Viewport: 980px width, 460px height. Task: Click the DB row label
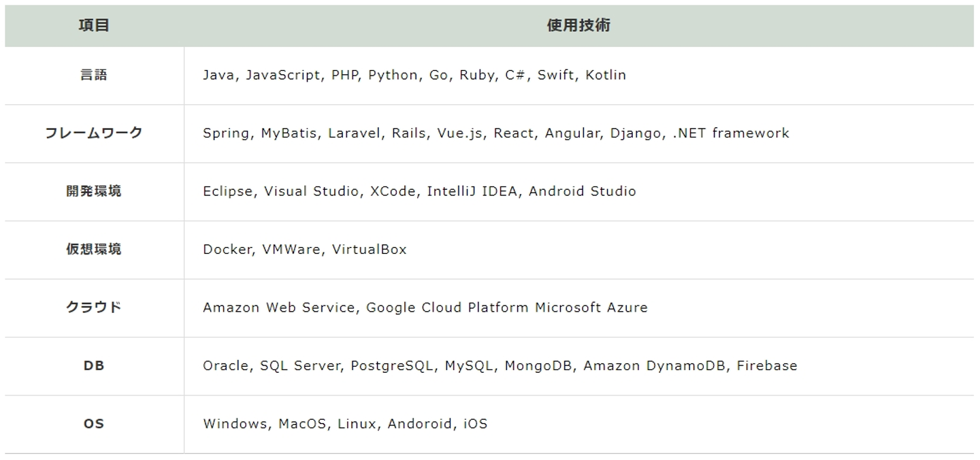(x=94, y=365)
